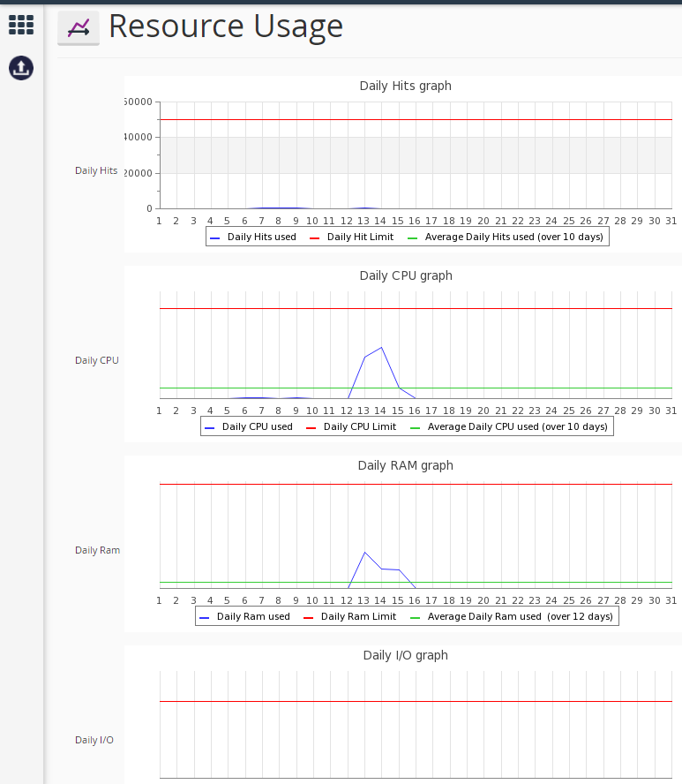Screen dimensions: 682x784
Task: Click the CPU usage peak at day 14
Action: point(382,348)
